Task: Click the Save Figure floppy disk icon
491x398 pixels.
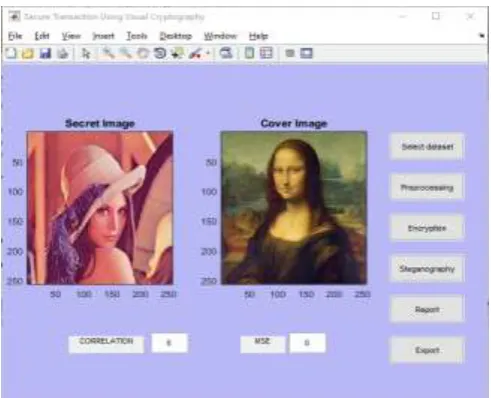Action: click(x=45, y=53)
